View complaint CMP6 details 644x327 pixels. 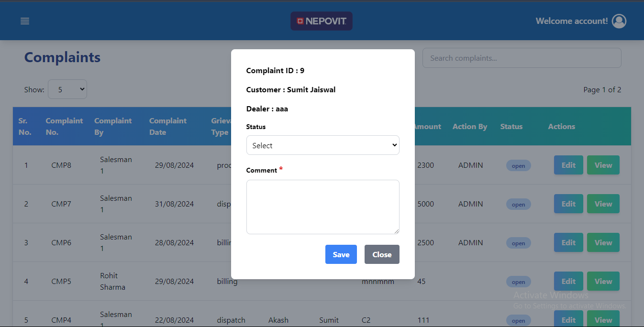[603, 242]
